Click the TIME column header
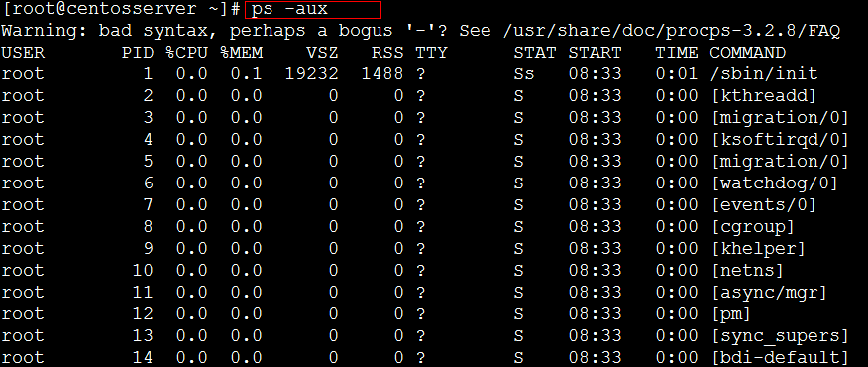868x367 pixels. click(x=677, y=53)
